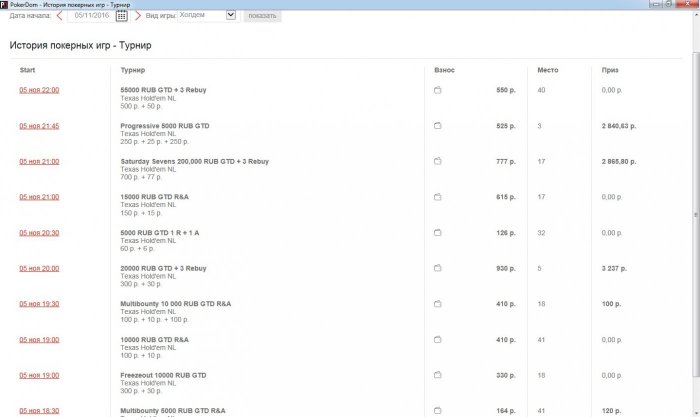Click the PokerDom app icon in title bar

[4, 4]
